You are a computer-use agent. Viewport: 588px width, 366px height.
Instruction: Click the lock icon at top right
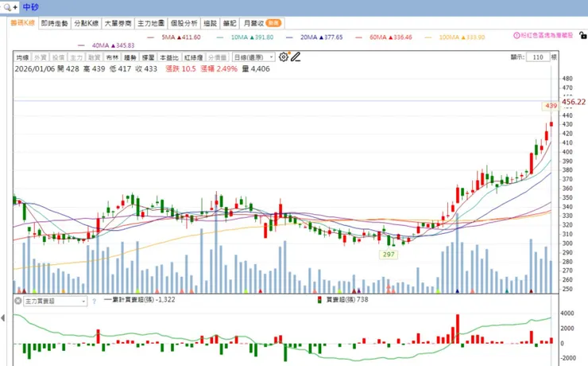[582, 35]
